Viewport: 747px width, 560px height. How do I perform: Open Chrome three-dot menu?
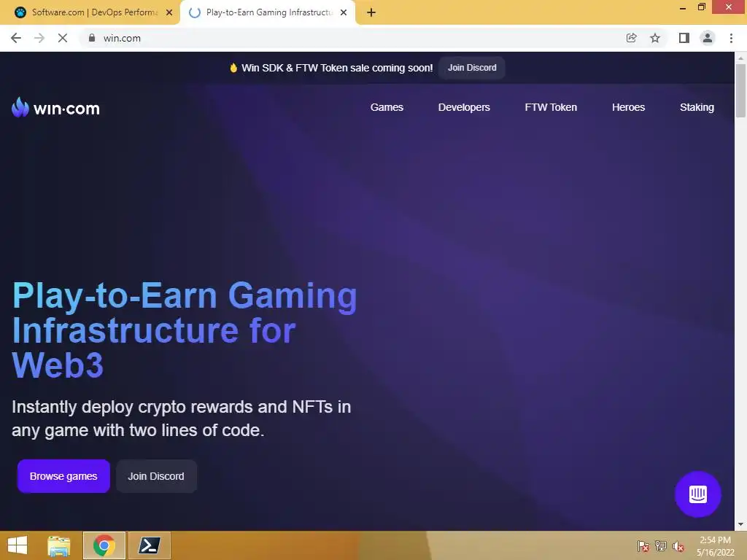click(x=731, y=38)
